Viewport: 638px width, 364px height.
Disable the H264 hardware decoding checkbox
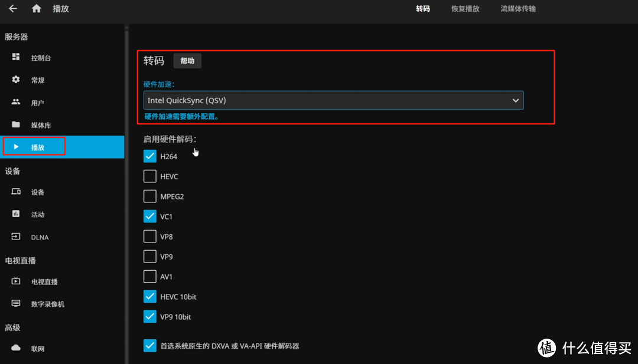[x=149, y=156]
